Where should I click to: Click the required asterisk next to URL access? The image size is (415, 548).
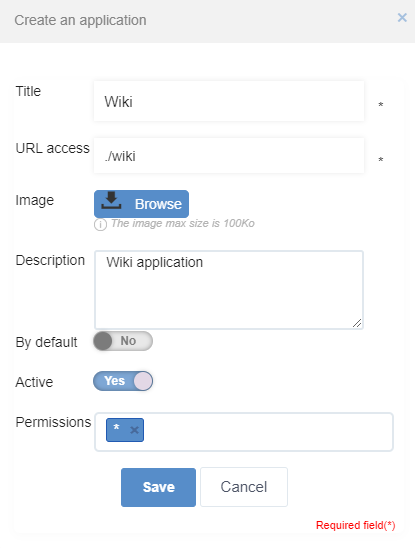click(381, 160)
